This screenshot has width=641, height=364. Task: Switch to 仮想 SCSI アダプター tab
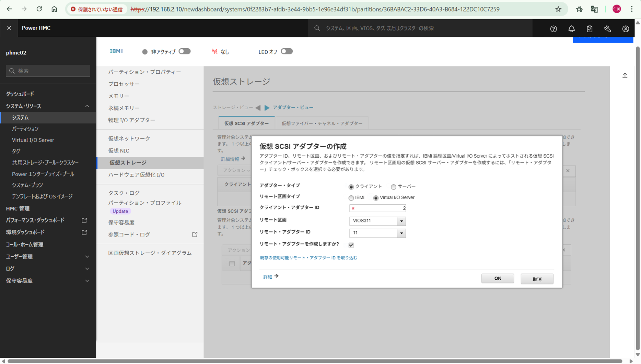(246, 123)
